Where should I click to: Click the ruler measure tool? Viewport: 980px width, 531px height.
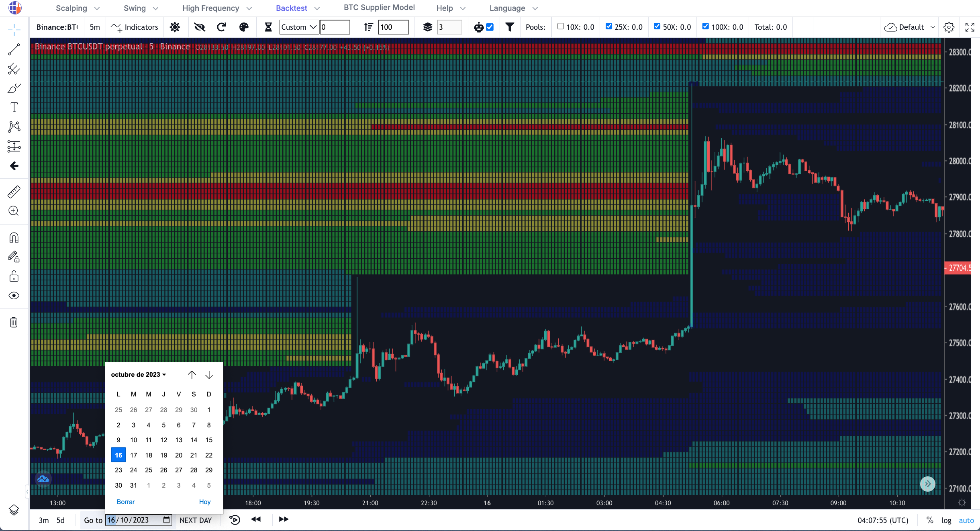pyautogui.click(x=14, y=192)
